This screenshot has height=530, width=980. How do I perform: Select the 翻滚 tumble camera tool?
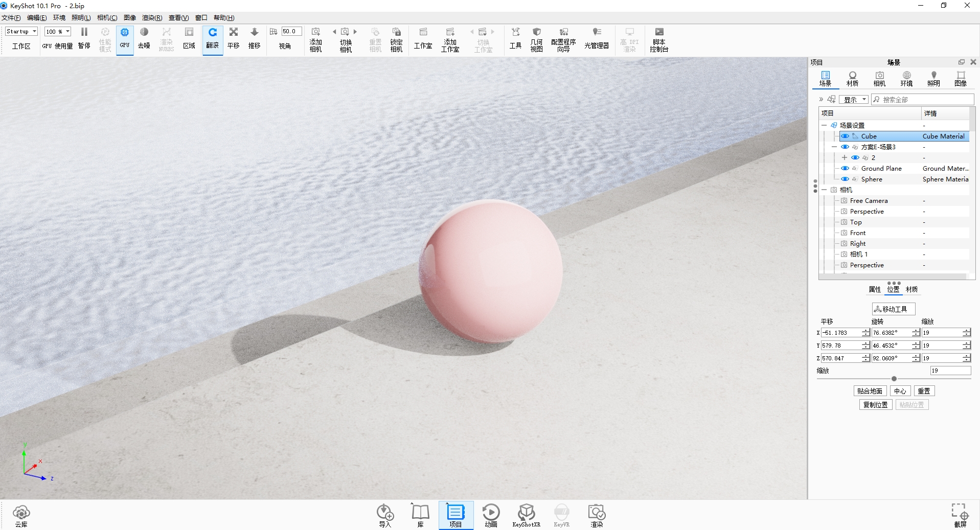212,38
